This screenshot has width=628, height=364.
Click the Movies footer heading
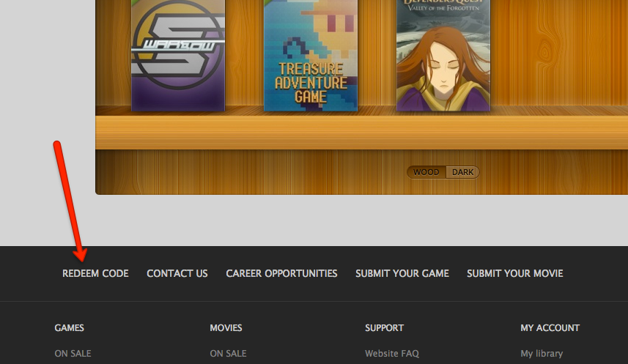click(226, 328)
